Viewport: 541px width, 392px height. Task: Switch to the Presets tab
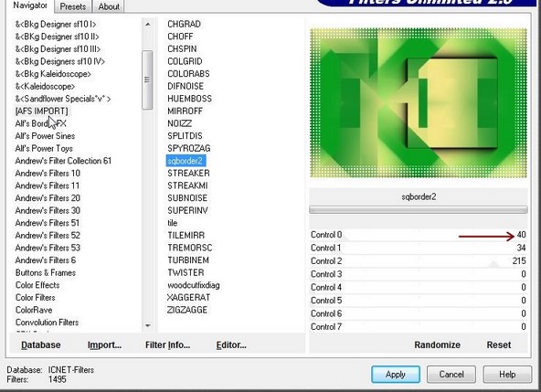click(x=73, y=6)
